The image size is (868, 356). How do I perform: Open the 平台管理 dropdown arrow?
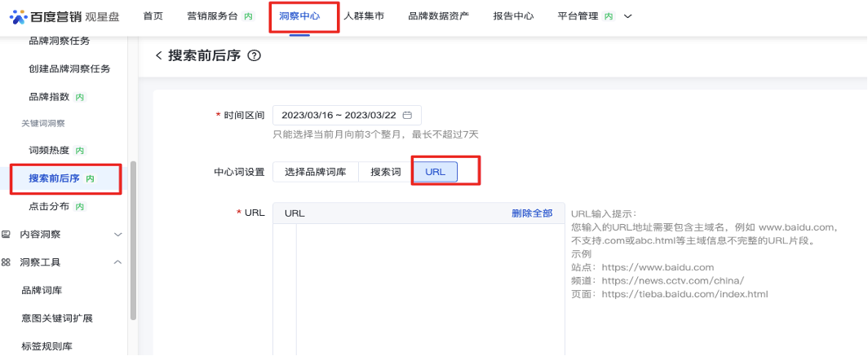point(627,16)
